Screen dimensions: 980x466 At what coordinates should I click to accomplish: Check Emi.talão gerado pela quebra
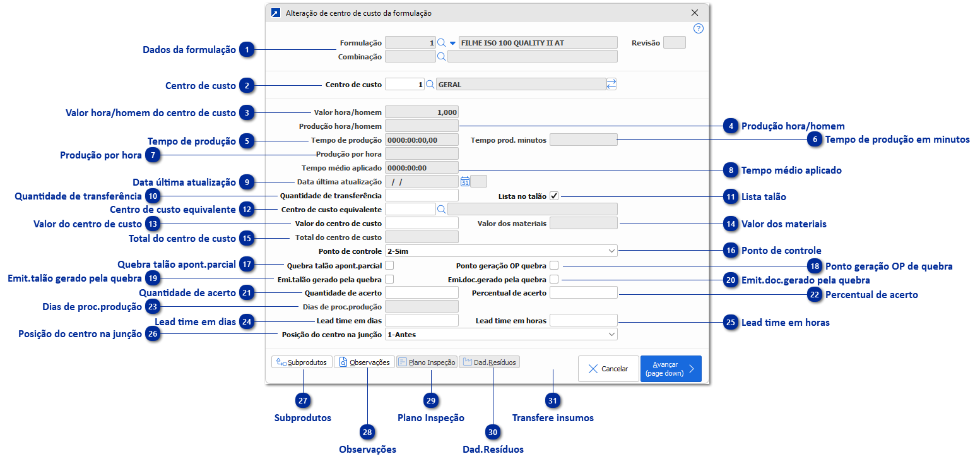[389, 279]
